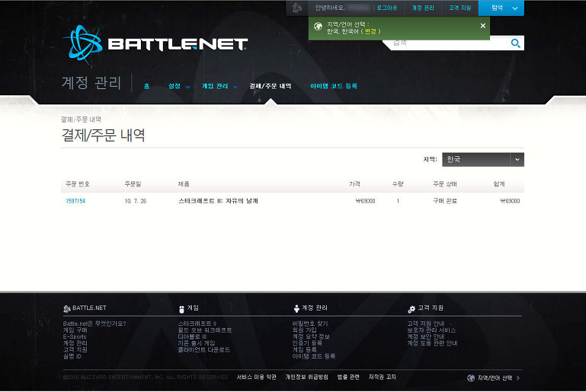Expand the 게임 관리 menu arrow
This screenshot has width=586, height=392.
(x=235, y=87)
